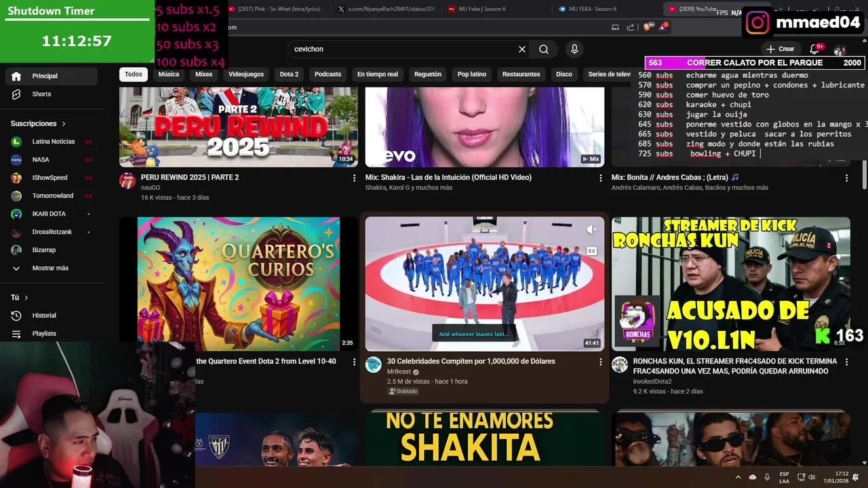
Task: Expand the Tú section
Action: tap(20, 298)
